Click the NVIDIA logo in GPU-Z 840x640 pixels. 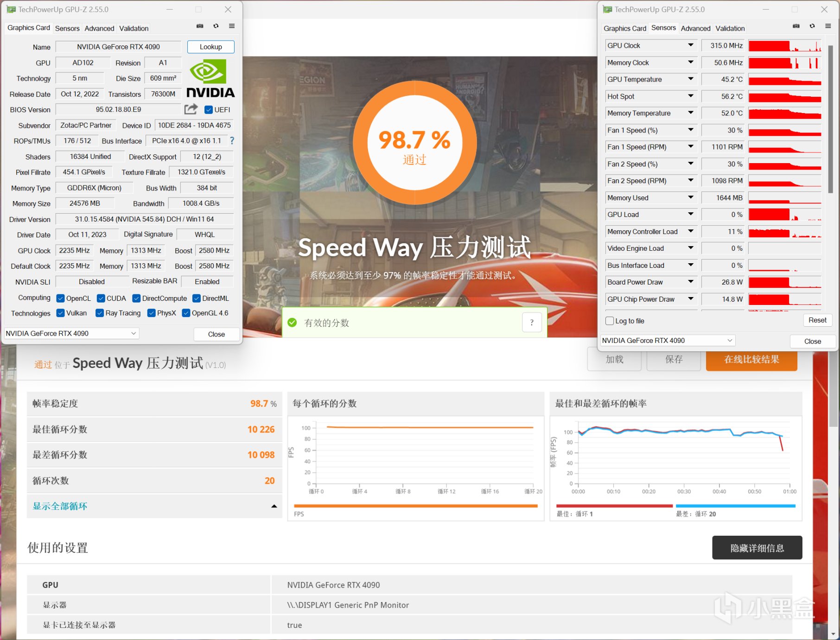210,78
